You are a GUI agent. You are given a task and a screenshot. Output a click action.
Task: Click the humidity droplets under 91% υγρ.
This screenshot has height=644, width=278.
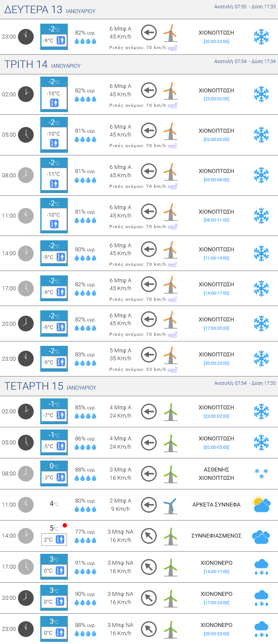[85, 571]
